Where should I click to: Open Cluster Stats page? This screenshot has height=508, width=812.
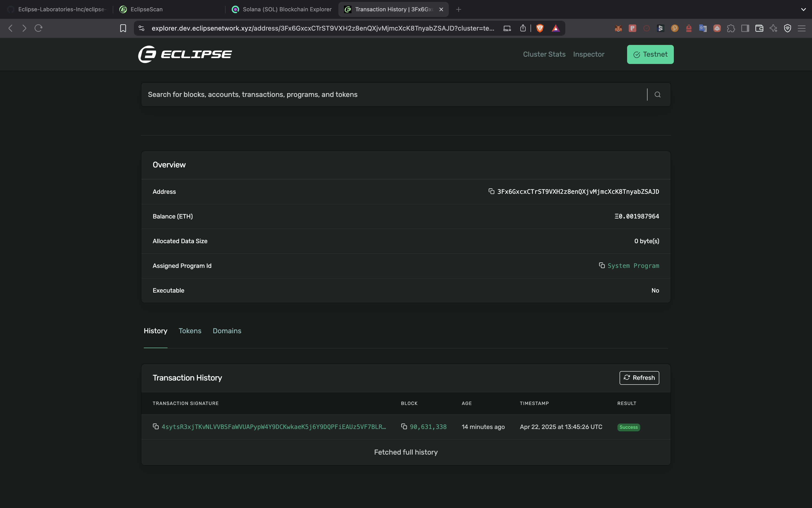click(544, 54)
